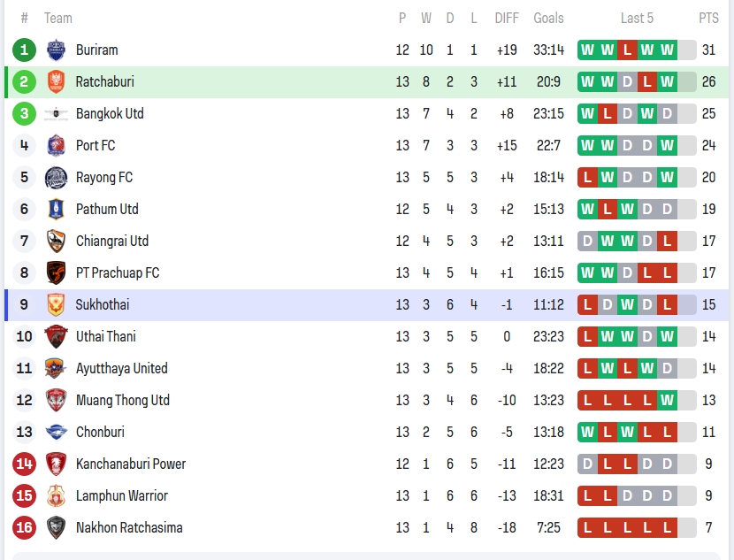
Task: Sort table by PTS column header
Action: point(708,18)
